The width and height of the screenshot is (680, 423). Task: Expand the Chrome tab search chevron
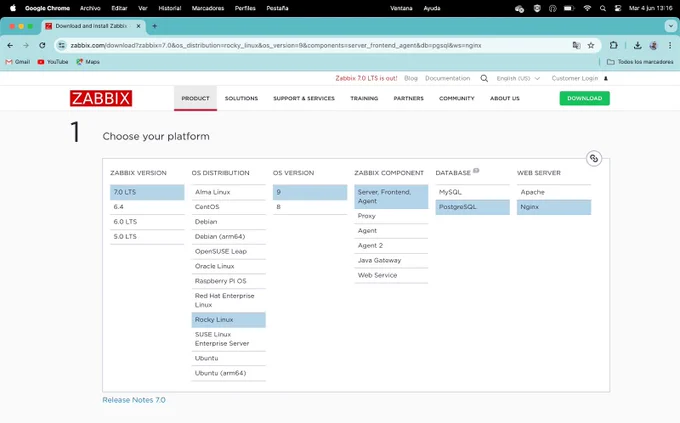(x=670, y=26)
